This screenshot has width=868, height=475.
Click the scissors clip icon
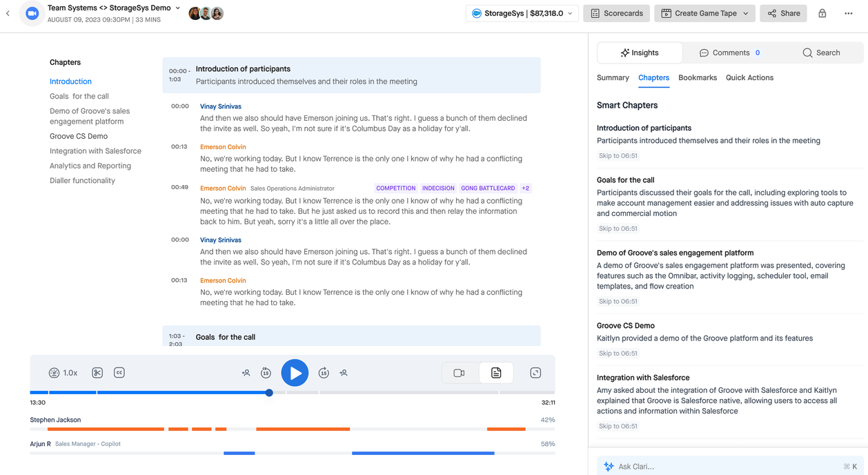(97, 373)
